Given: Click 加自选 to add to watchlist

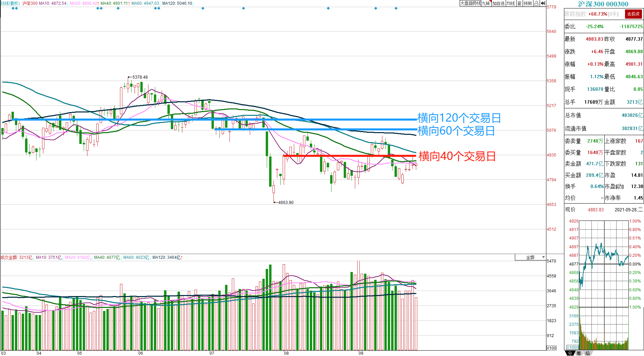Looking at the screenshot, I should tap(499, 3).
